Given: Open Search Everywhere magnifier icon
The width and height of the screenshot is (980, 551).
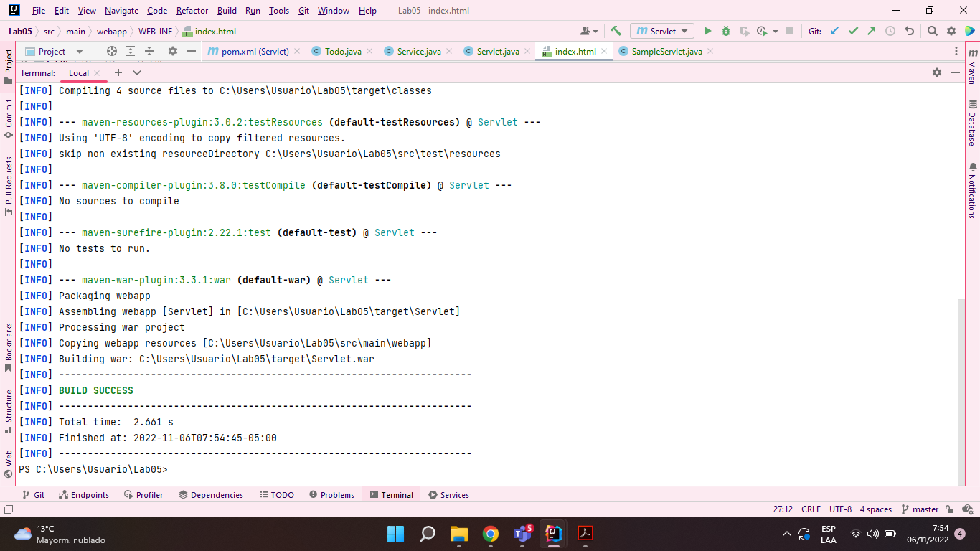Looking at the screenshot, I should (932, 32).
